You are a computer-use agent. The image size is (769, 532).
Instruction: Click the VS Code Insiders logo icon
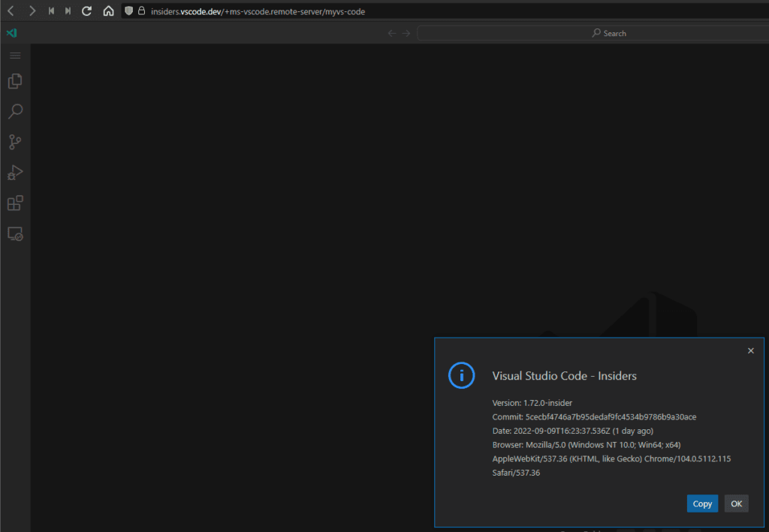coord(12,33)
